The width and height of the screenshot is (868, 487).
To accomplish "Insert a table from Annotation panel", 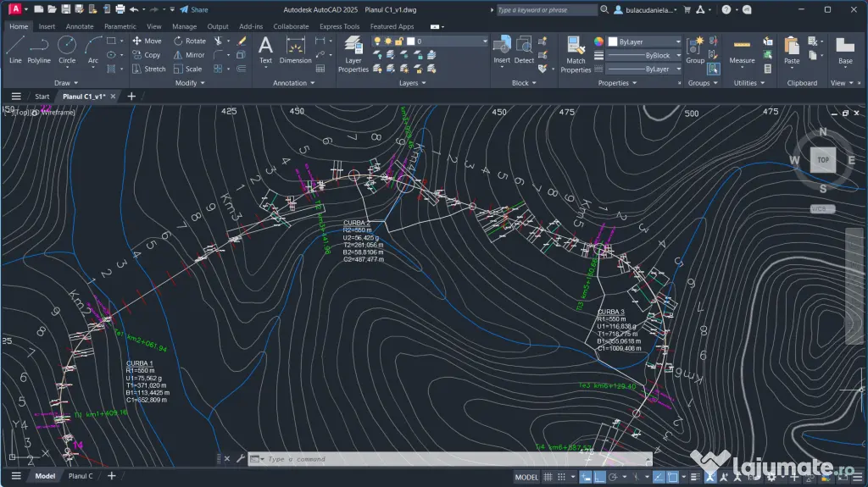I will pyautogui.click(x=320, y=69).
